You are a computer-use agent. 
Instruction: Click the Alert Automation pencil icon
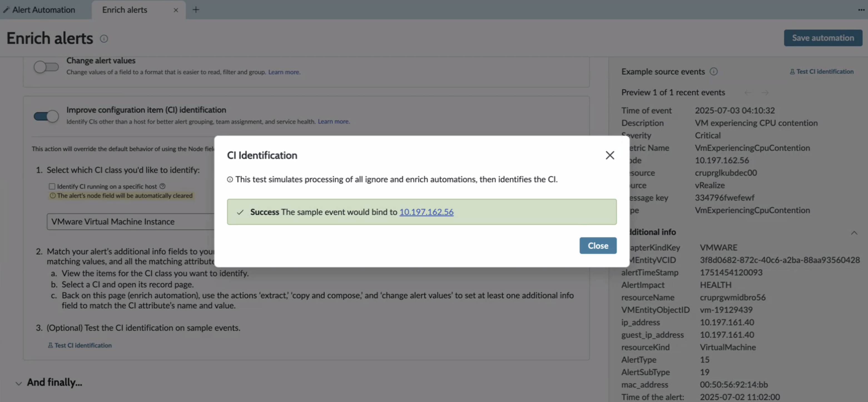[6, 10]
